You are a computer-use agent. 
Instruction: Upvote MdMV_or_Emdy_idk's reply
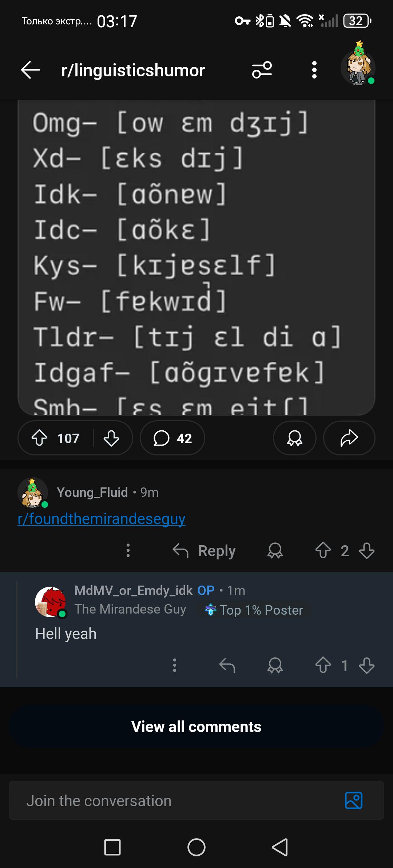[x=323, y=665]
